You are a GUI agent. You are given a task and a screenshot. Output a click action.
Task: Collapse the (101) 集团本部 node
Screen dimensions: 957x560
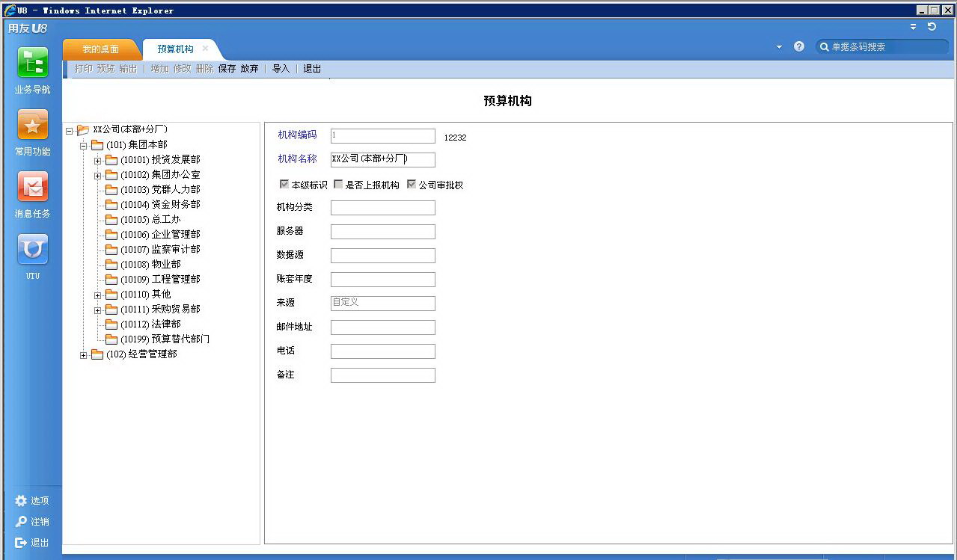[84, 146]
